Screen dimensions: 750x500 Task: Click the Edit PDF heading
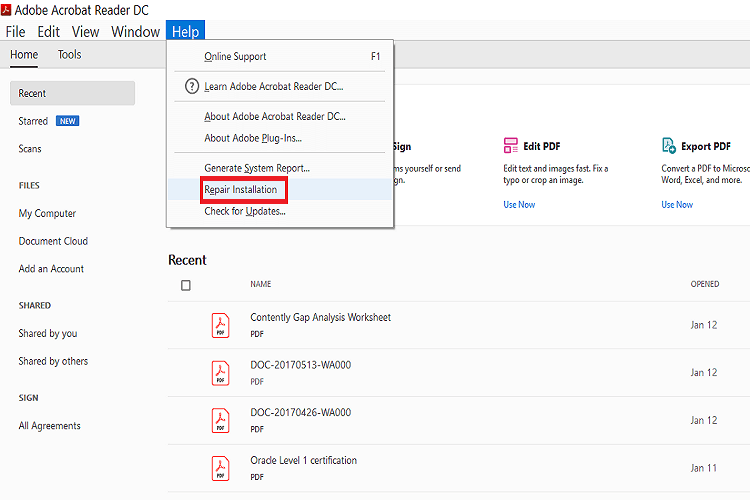(x=541, y=146)
